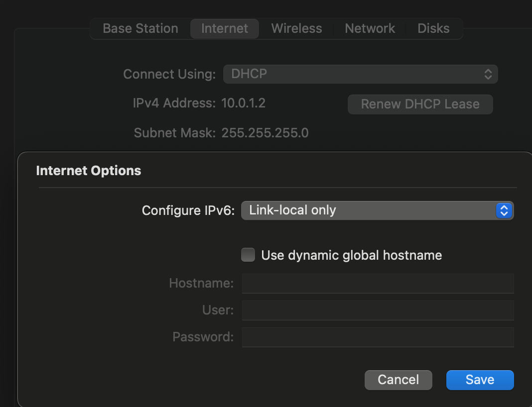Go to the Network tab
Viewport: 532px width, 407px height.
pyautogui.click(x=370, y=28)
